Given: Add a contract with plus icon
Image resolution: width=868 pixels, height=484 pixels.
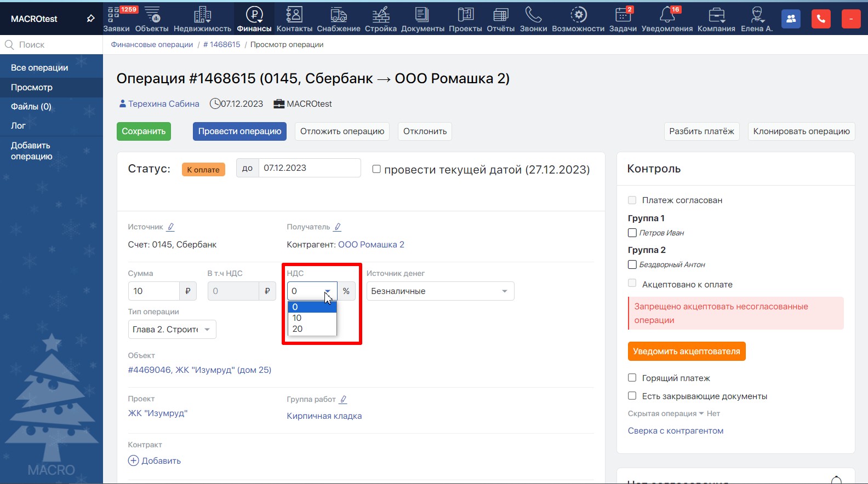Looking at the screenshot, I should [x=133, y=460].
